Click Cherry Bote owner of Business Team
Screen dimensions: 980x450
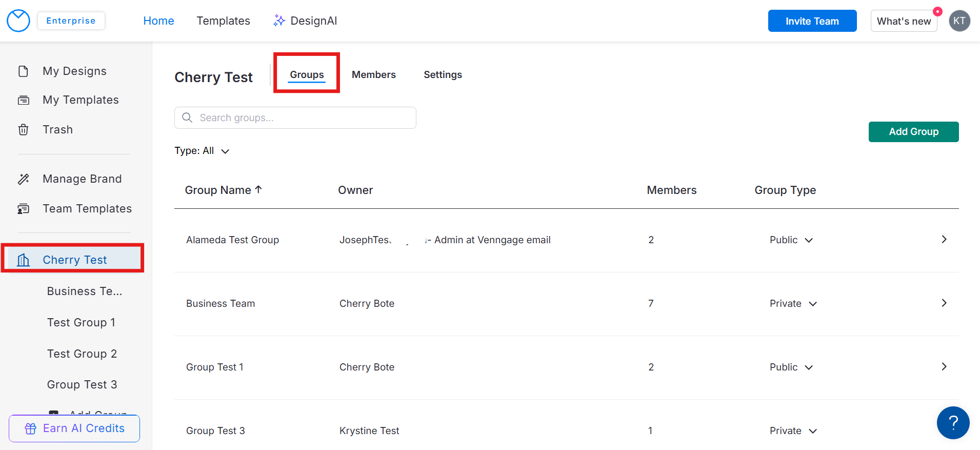367,303
